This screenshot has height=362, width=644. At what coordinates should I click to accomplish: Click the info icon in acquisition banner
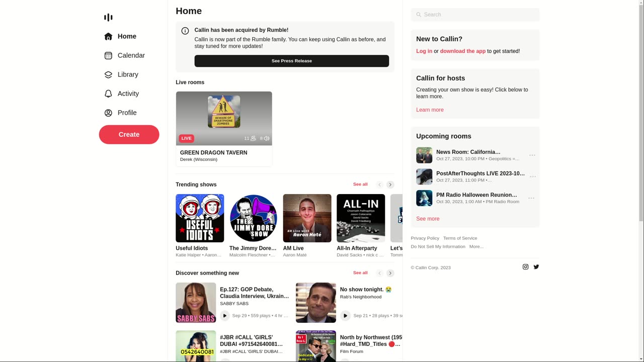(185, 31)
